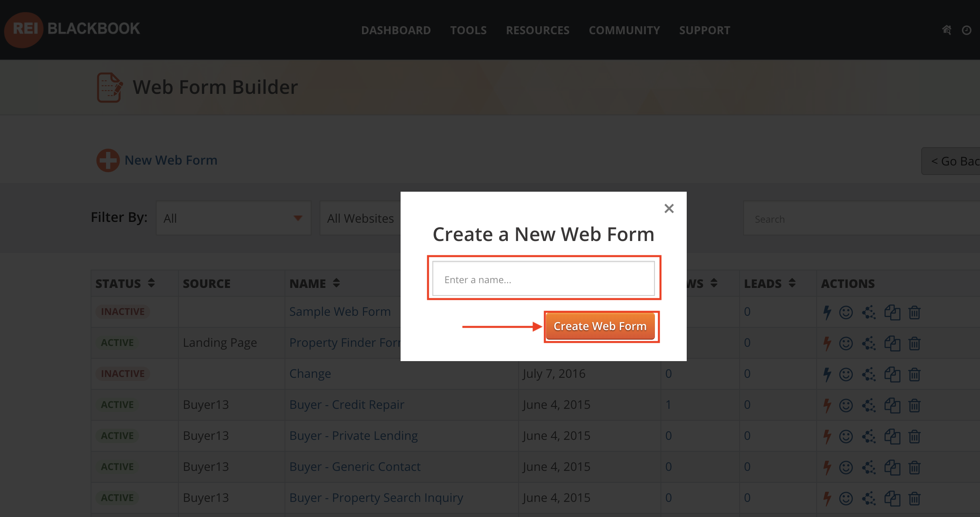This screenshot has width=980, height=517.
Task: Open the Sample Web Form link
Action: (x=340, y=311)
